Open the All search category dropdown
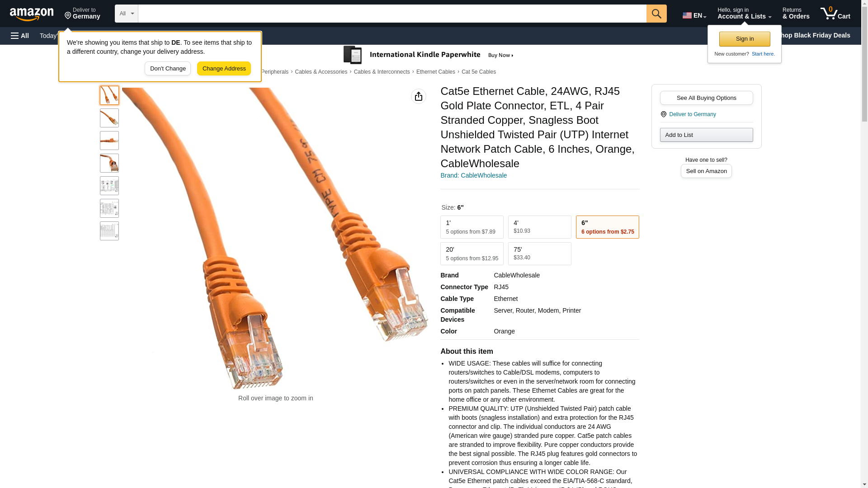 pos(127,14)
